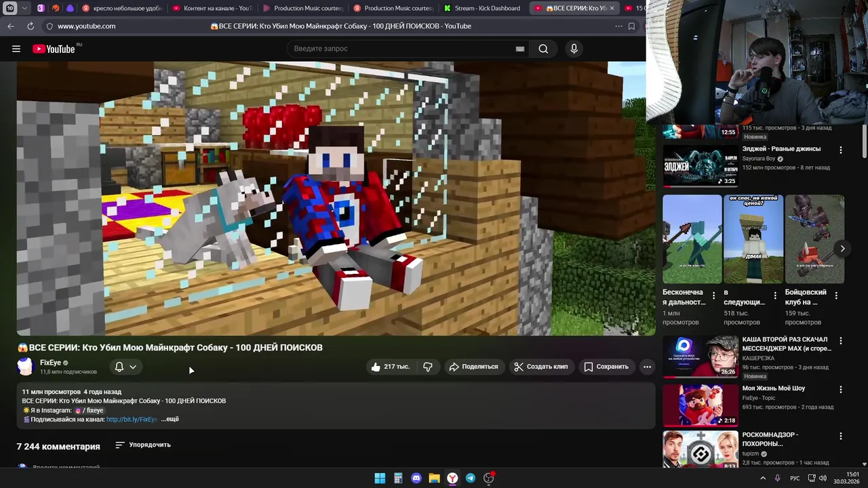The image size is (868, 488).
Task: Show next Shorts with arrow
Action: tap(842, 249)
